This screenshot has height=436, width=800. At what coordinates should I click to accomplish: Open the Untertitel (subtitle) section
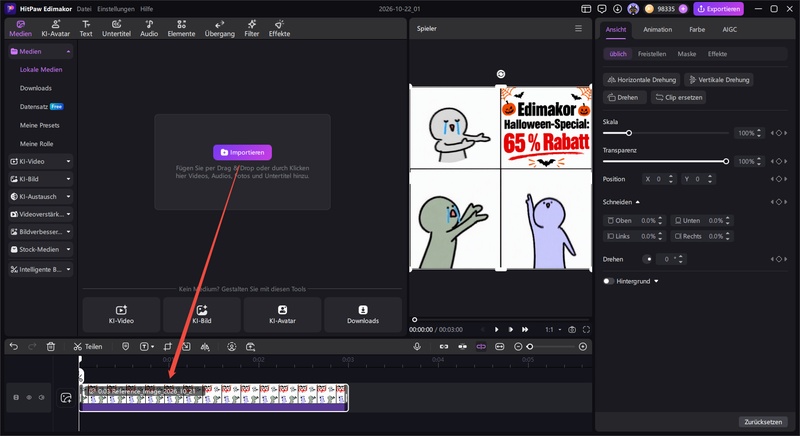(x=116, y=29)
